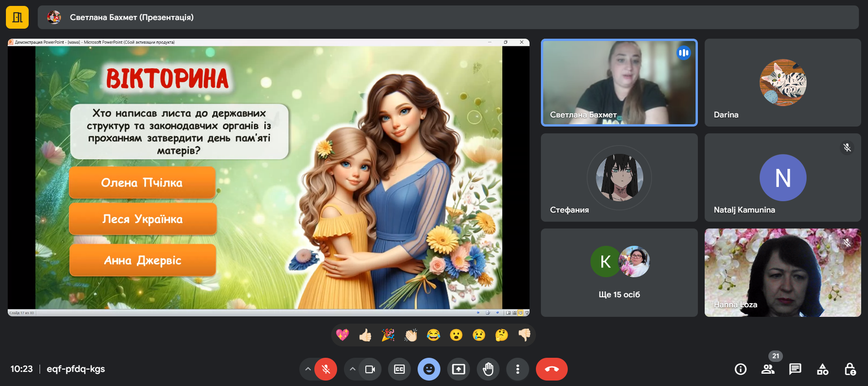The width and height of the screenshot is (868, 386).
Task: Expand audio settings chevron
Action: (308, 369)
